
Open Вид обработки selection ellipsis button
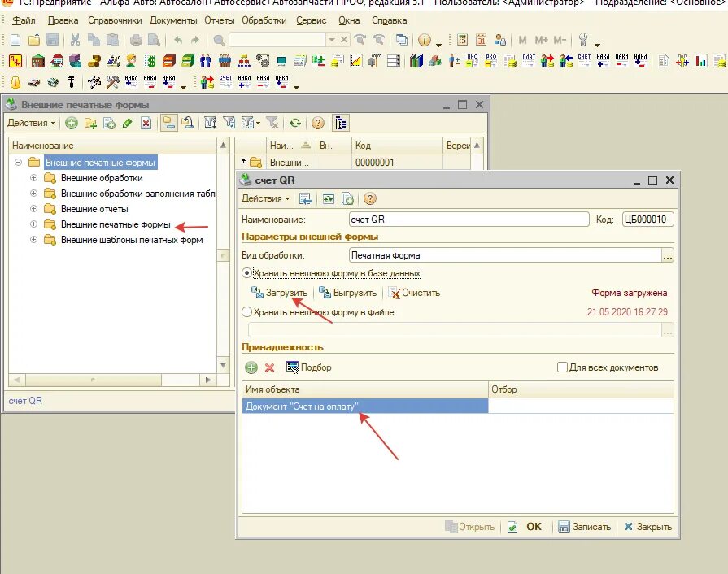(x=668, y=255)
